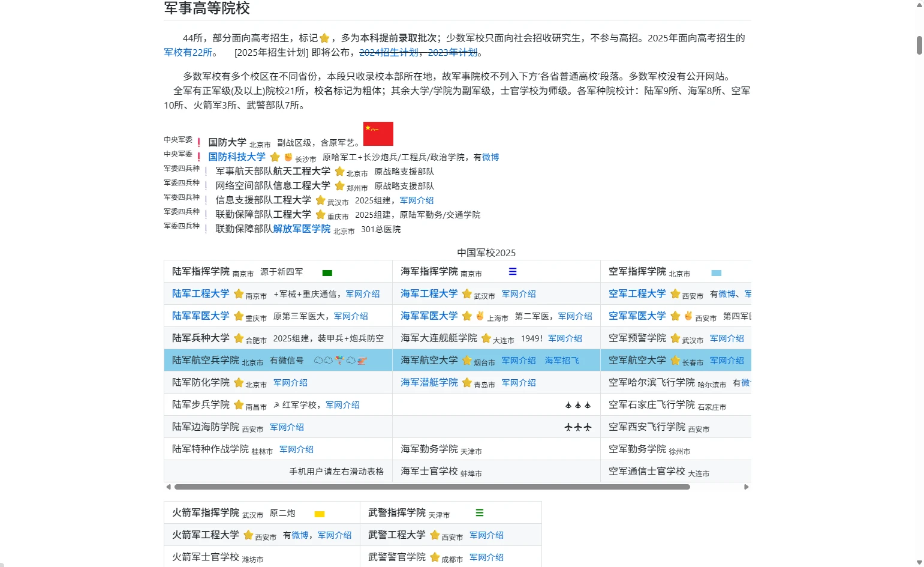The height and width of the screenshot is (567, 924).
Task: Click the red exclamation mark before 国防大学
Action: coord(199,143)
